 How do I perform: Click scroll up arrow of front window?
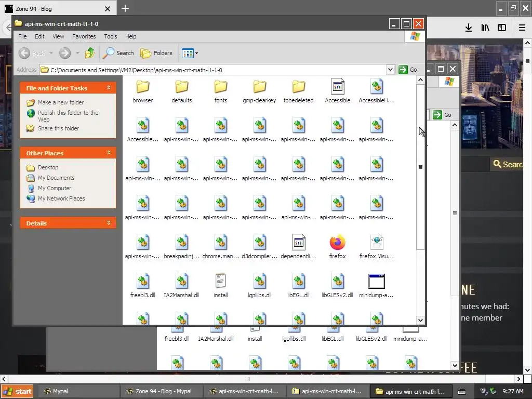point(420,80)
